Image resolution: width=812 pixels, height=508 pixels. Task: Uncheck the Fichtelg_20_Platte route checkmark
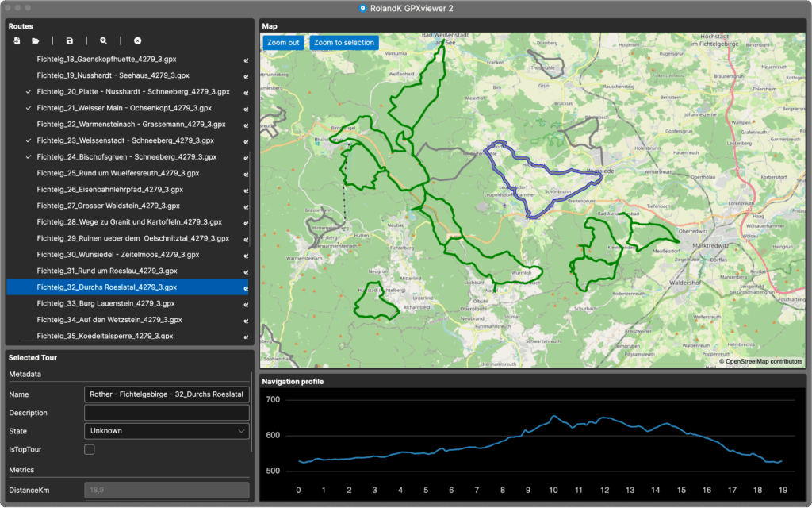tap(29, 92)
